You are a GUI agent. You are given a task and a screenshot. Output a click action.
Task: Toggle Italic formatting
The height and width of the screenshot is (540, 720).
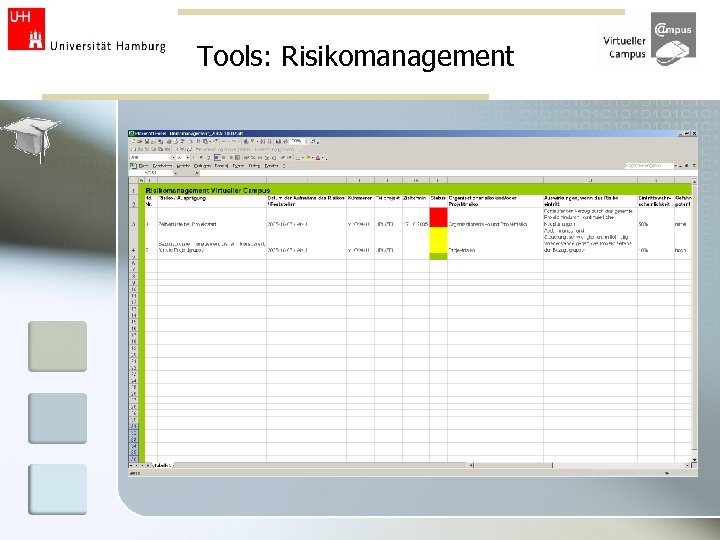click(x=201, y=158)
